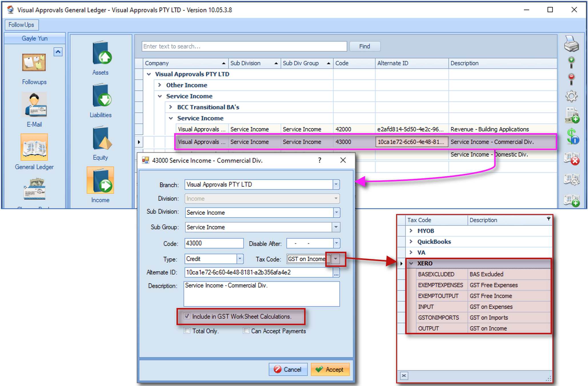Select the General Ledger book icon
Viewport: 588px width, 386px height.
coord(34,147)
